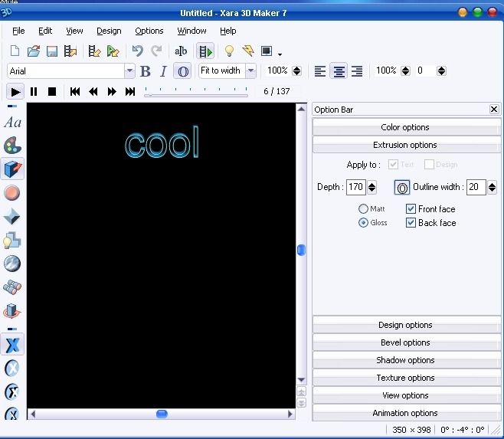Click the Import style icon

point(94,51)
